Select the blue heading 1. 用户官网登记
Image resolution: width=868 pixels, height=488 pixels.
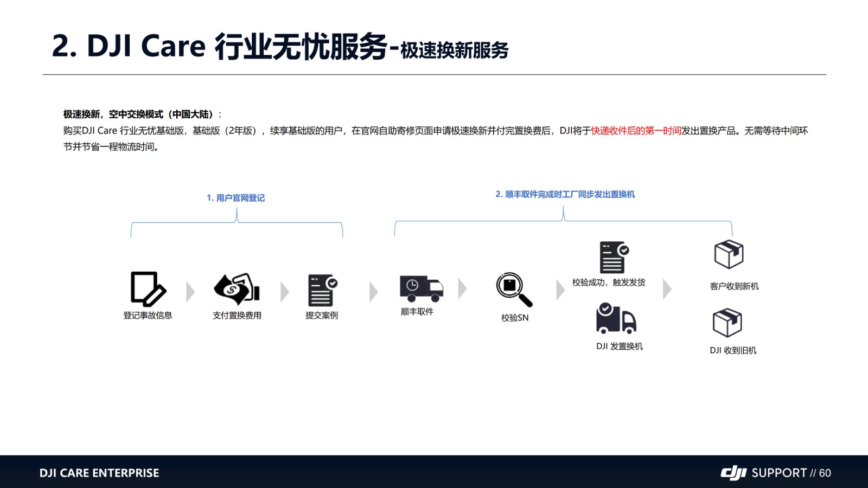pyautogui.click(x=235, y=198)
